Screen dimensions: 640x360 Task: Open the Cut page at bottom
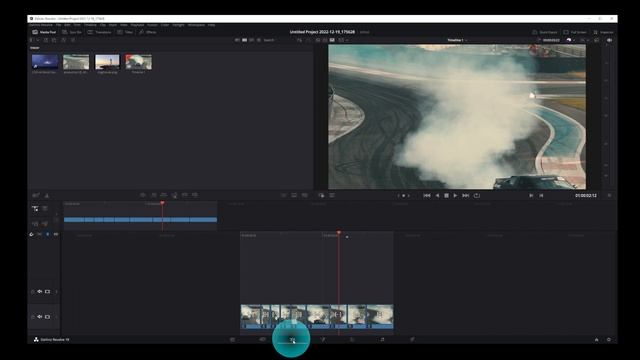[262, 340]
